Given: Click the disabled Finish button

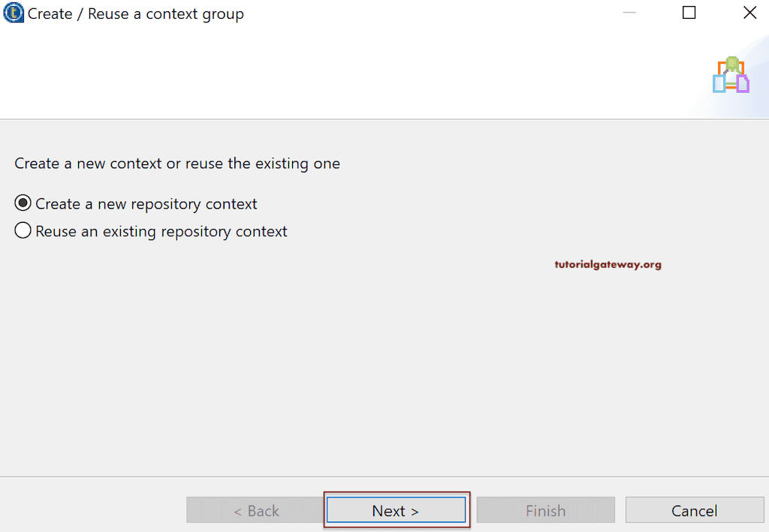Looking at the screenshot, I should pos(546,510).
